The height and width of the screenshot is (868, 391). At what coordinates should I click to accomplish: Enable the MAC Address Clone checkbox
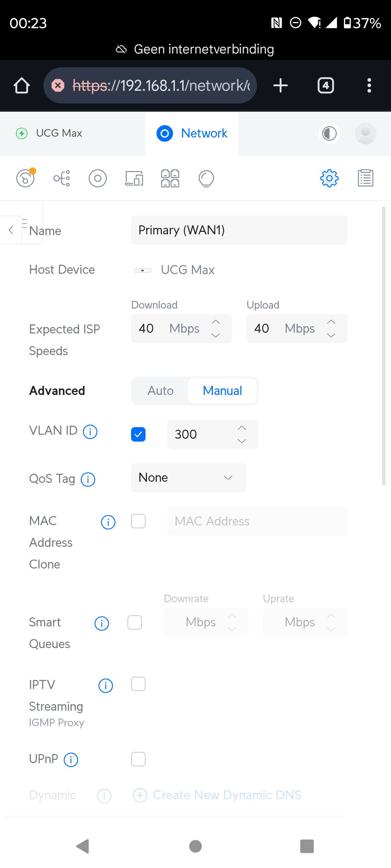tap(138, 521)
